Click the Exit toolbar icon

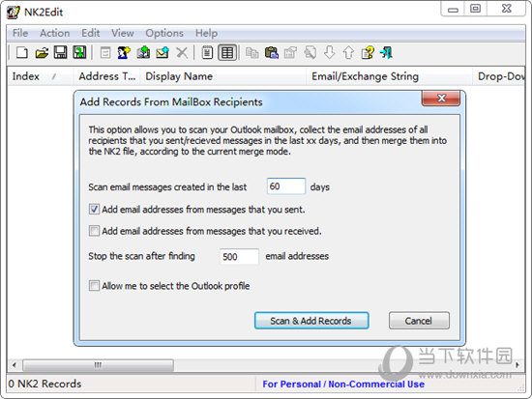[387, 53]
